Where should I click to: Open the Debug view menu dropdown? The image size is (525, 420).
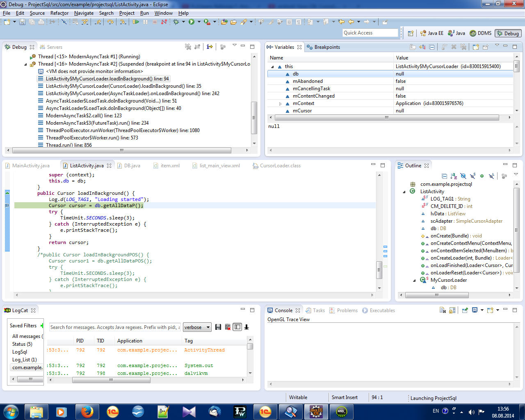[235, 45]
